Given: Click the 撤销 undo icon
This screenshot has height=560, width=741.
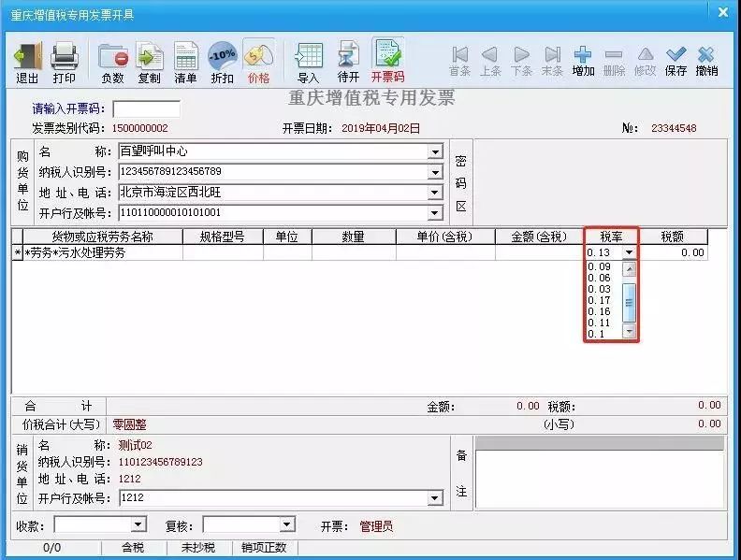Looking at the screenshot, I should (x=707, y=62).
